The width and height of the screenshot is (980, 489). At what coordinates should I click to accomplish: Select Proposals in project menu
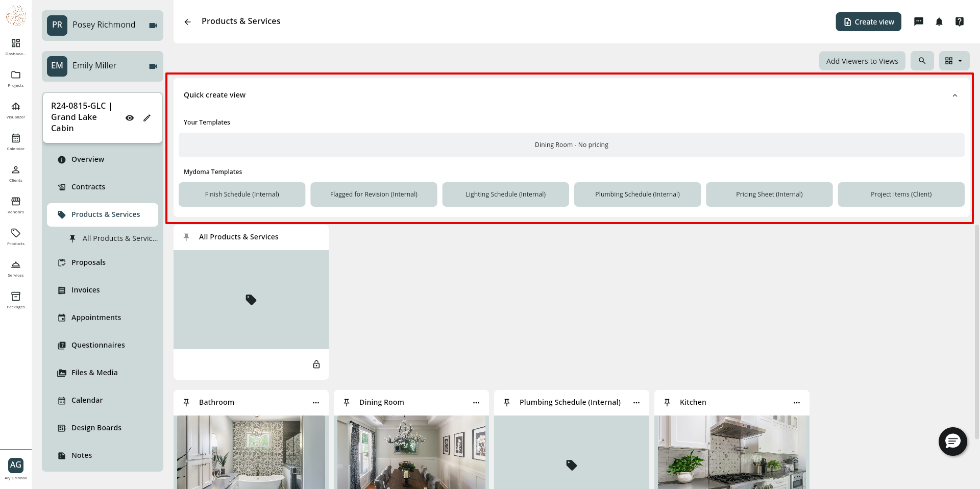[x=103, y=262]
